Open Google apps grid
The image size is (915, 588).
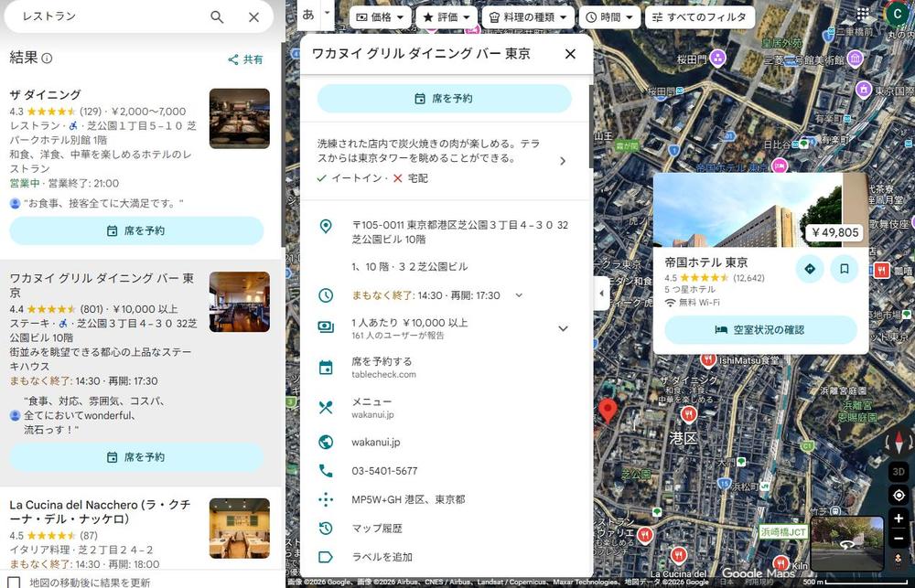click(x=863, y=14)
